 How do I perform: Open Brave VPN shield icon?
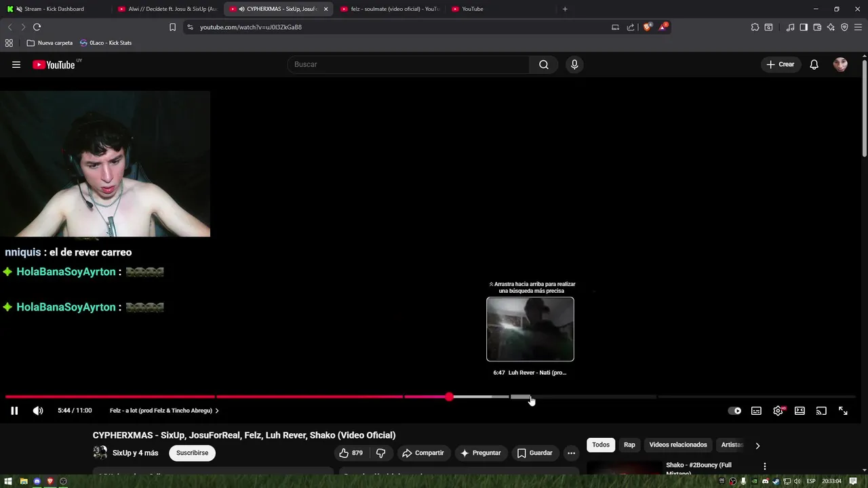click(x=844, y=27)
